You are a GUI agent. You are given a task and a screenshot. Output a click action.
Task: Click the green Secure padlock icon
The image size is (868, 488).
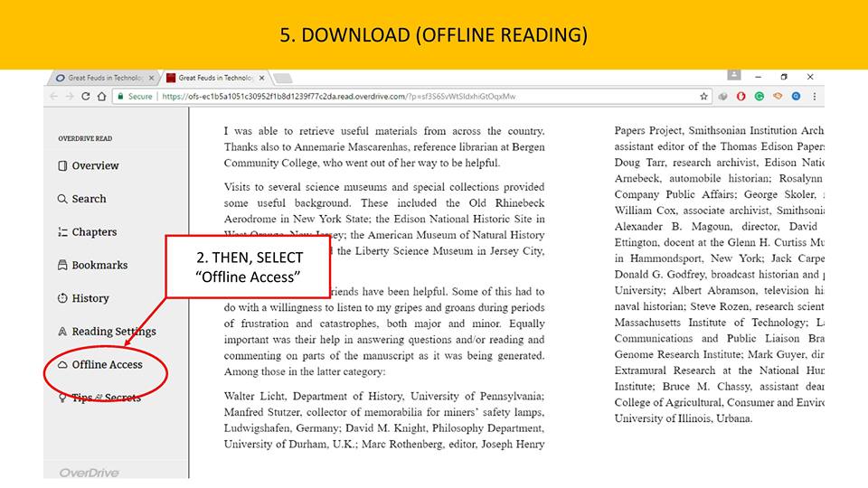pyautogui.click(x=120, y=97)
